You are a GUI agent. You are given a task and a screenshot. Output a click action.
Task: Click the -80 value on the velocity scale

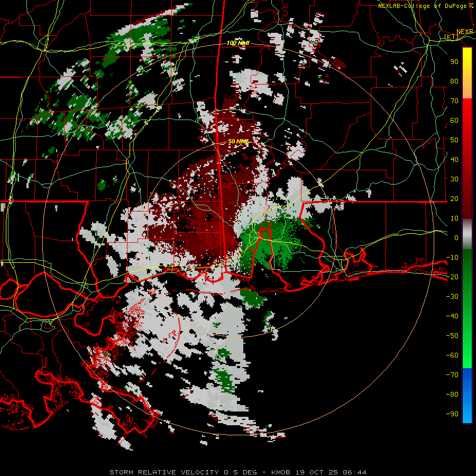[452, 395]
